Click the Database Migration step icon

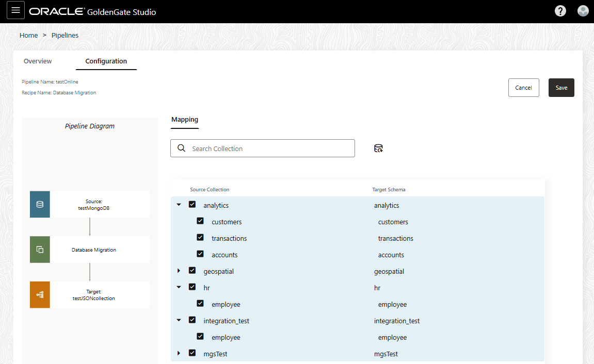(40, 250)
